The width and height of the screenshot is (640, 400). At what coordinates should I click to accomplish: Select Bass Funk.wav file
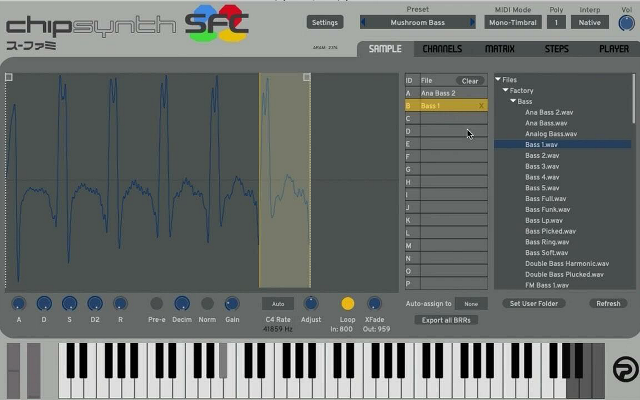pos(547,210)
